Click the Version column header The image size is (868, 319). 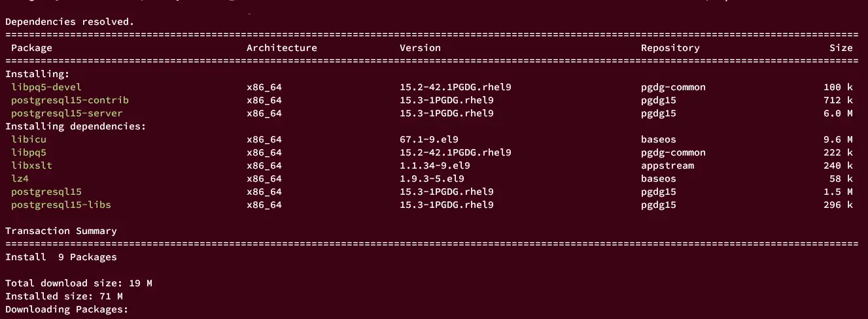coord(420,48)
